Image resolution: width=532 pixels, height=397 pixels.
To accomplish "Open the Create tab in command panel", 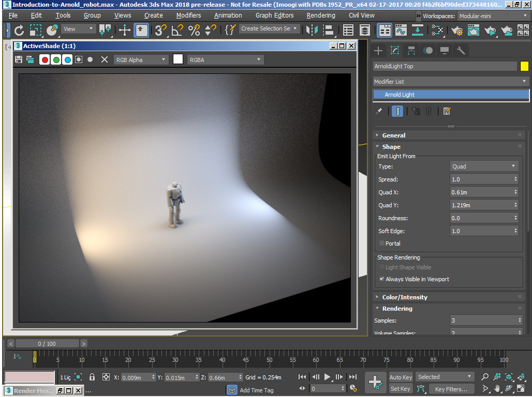I will click(378, 50).
